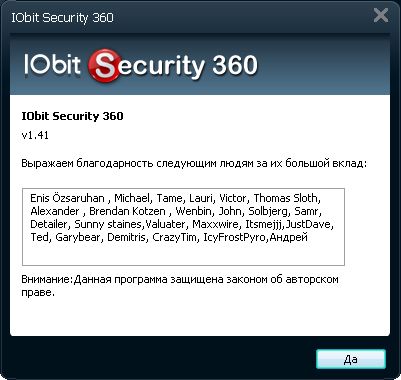401x380 pixels.
Task: Click the Да confirmation button
Action: 351,359
